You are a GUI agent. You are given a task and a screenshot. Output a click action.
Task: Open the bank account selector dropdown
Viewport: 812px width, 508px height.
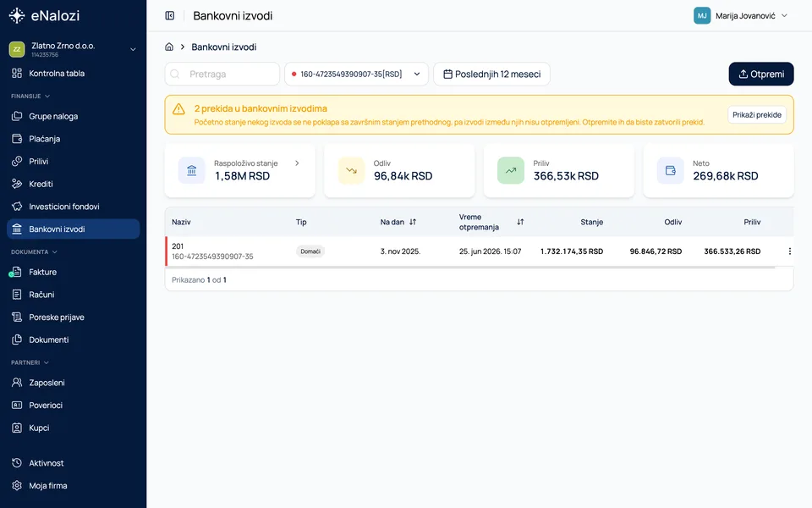356,75
